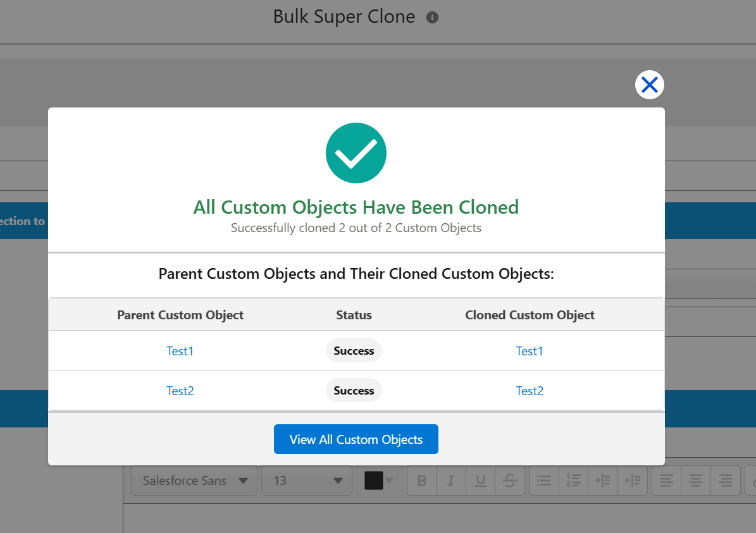Center align the text
756x533 pixels.
coord(696,481)
